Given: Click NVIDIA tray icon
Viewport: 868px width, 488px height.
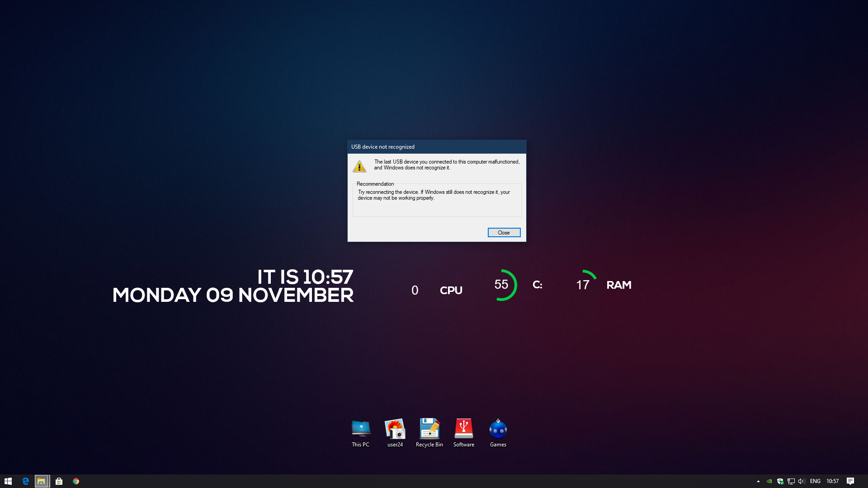Looking at the screenshot, I should tap(769, 481).
